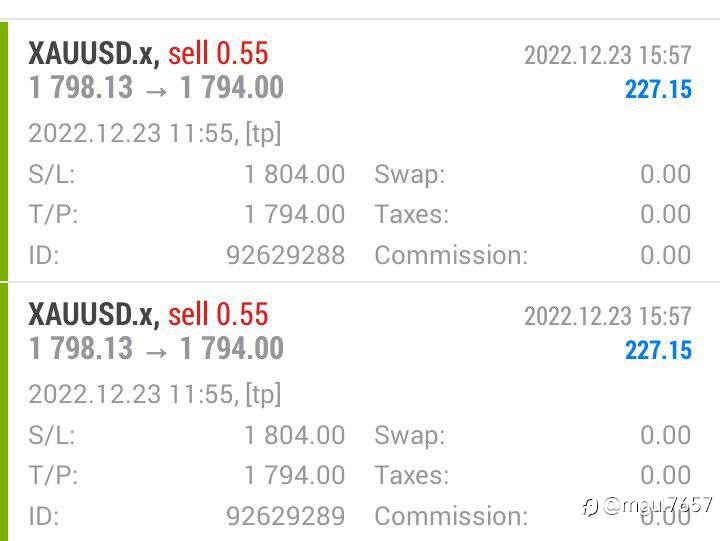Tap the trade ID 92629289
This screenshot has height=541, width=720.
point(286,516)
